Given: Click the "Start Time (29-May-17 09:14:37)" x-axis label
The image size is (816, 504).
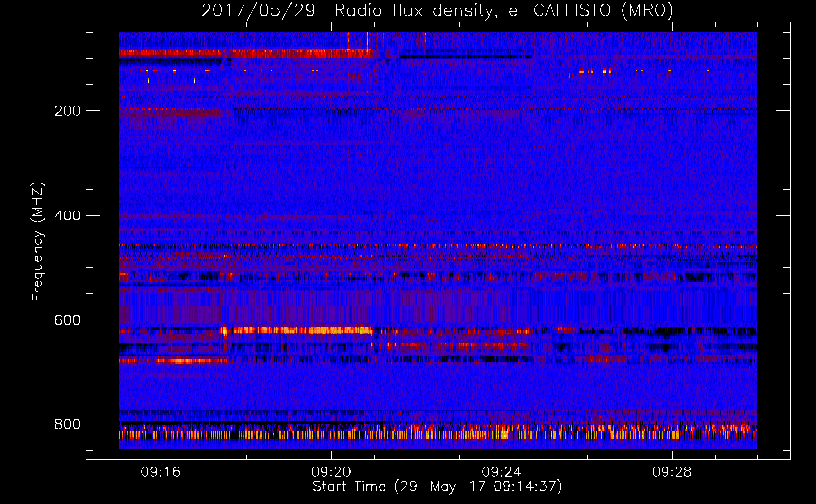Looking at the screenshot, I should 437,487.
